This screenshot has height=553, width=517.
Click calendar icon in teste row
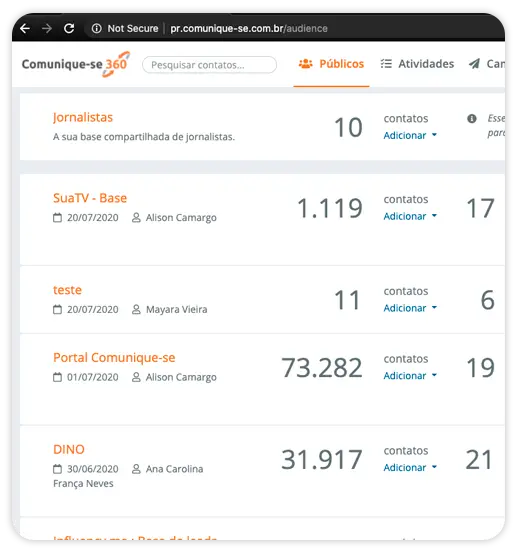(x=57, y=310)
